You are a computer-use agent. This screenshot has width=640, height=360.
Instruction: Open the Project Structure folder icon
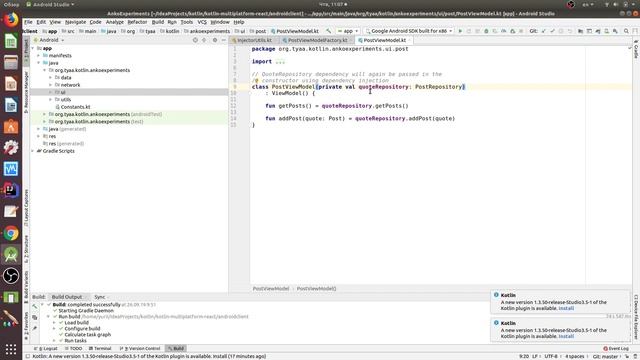point(580,31)
